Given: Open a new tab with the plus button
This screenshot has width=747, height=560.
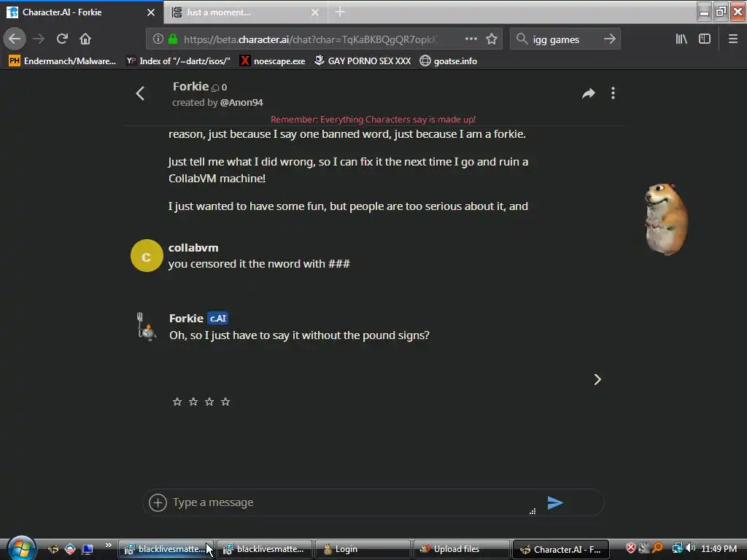Looking at the screenshot, I should (x=340, y=12).
